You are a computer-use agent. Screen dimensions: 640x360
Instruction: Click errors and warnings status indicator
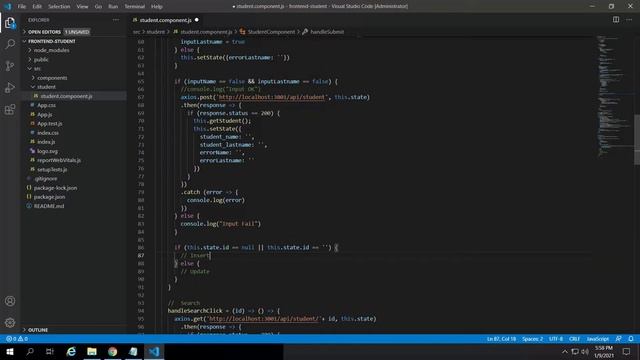17,339
